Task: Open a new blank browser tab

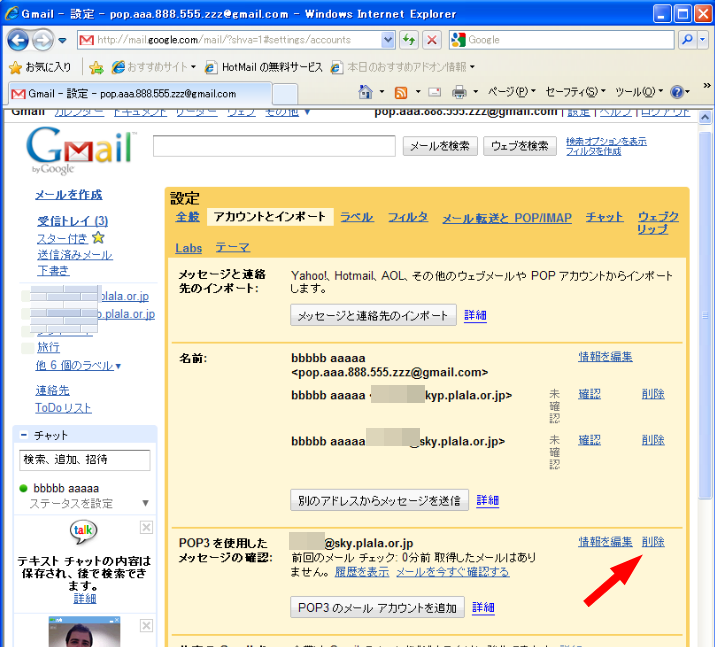Action: point(285,94)
